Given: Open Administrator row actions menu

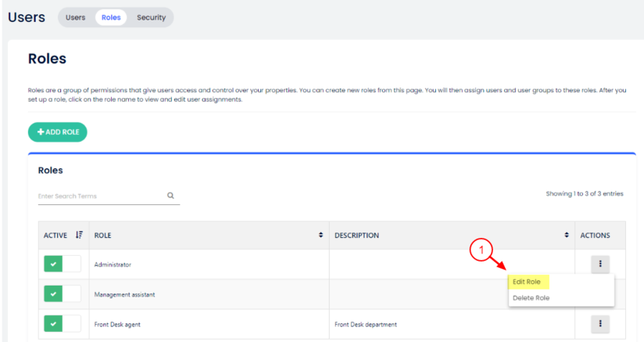Looking at the screenshot, I should click(599, 264).
